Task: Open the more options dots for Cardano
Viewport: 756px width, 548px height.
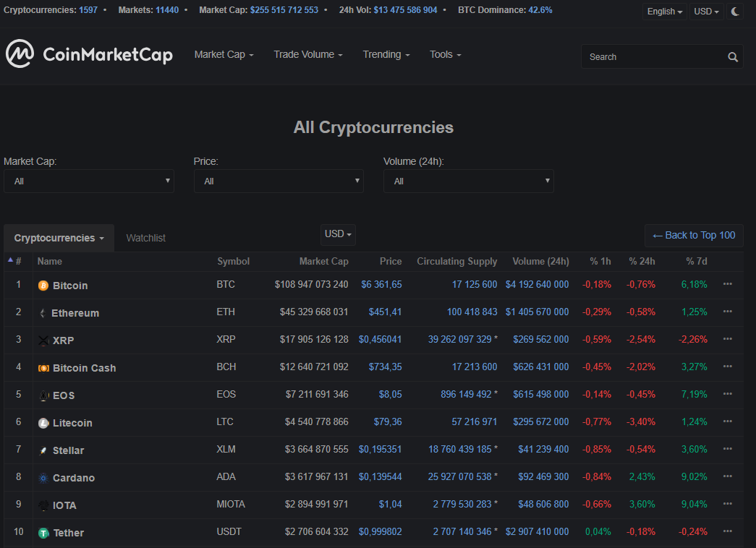Action: click(727, 476)
